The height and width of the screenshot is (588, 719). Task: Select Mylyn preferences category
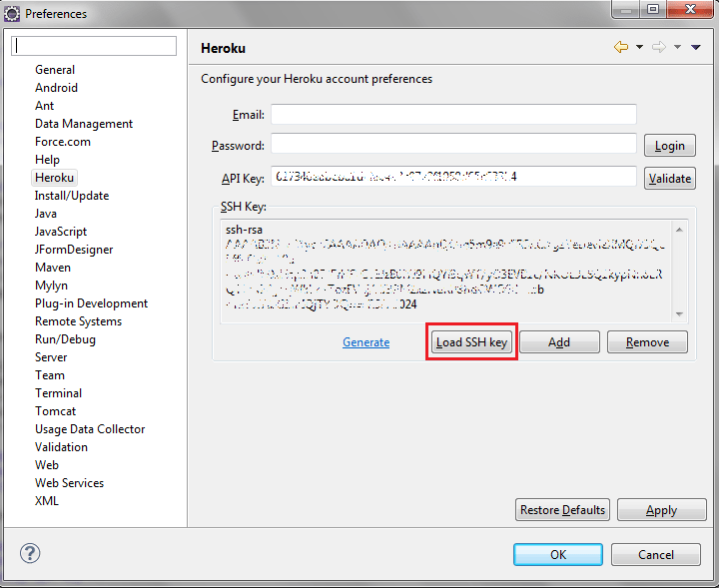click(x=51, y=286)
